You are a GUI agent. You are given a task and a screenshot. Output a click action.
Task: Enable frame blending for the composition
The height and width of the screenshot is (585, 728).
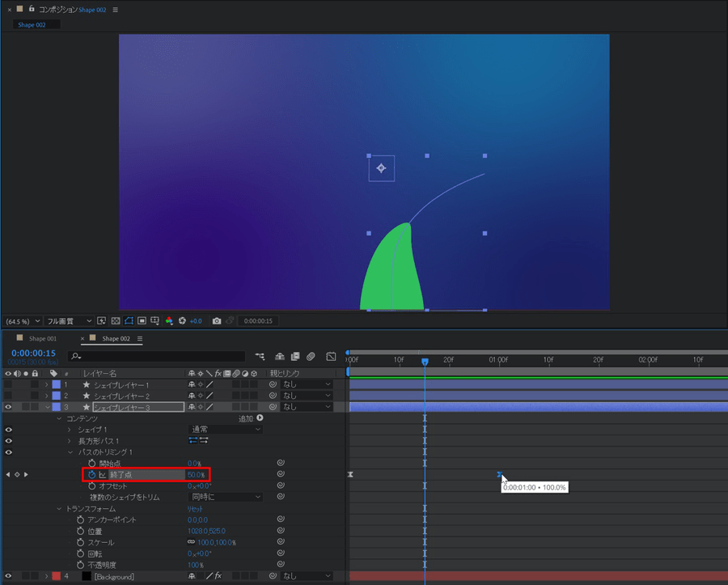295,357
